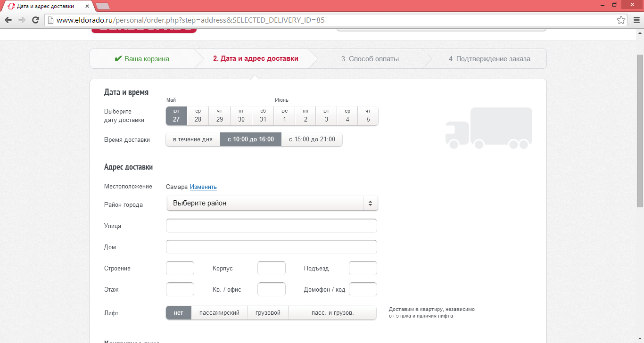Pick delivery date чт 5
644x343 pixels.
(368, 116)
